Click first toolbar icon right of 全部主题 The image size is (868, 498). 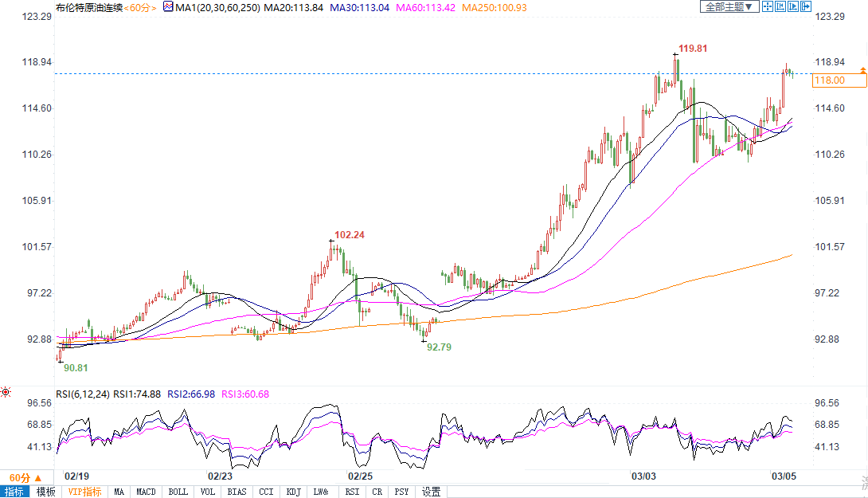(768, 7)
